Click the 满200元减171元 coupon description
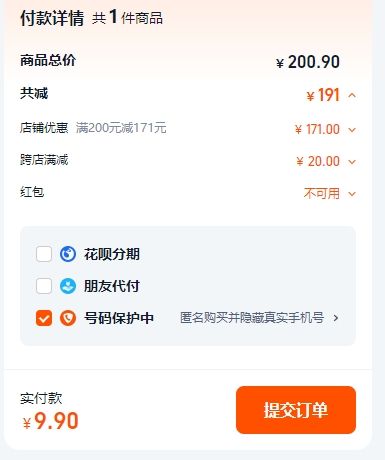 [x=121, y=128]
